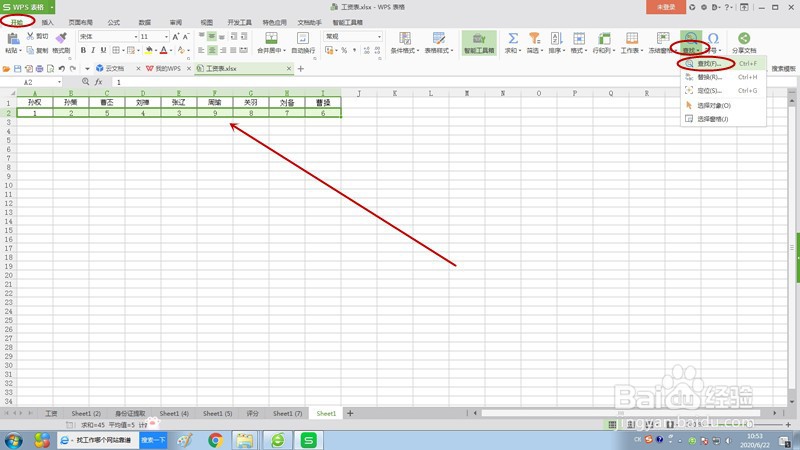Viewport: 800px width, 450px height.
Task: Click the Table Style (表格样式) icon
Action: [x=439, y=38]
